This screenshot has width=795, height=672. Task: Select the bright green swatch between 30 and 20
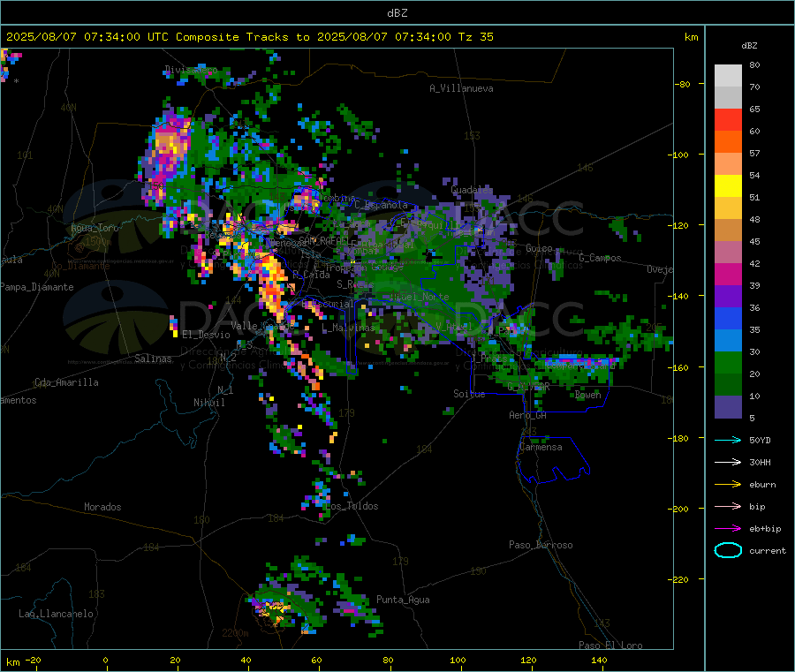click(728, 363)
